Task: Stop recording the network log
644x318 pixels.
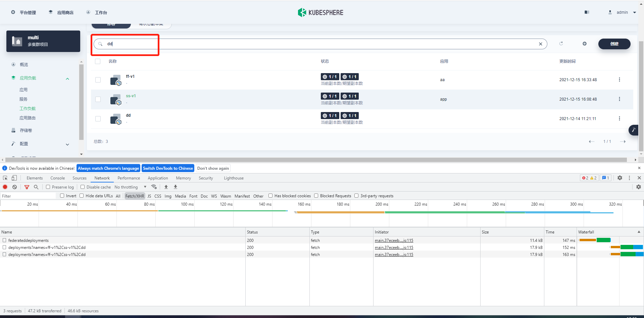Action: pos(5,187)
